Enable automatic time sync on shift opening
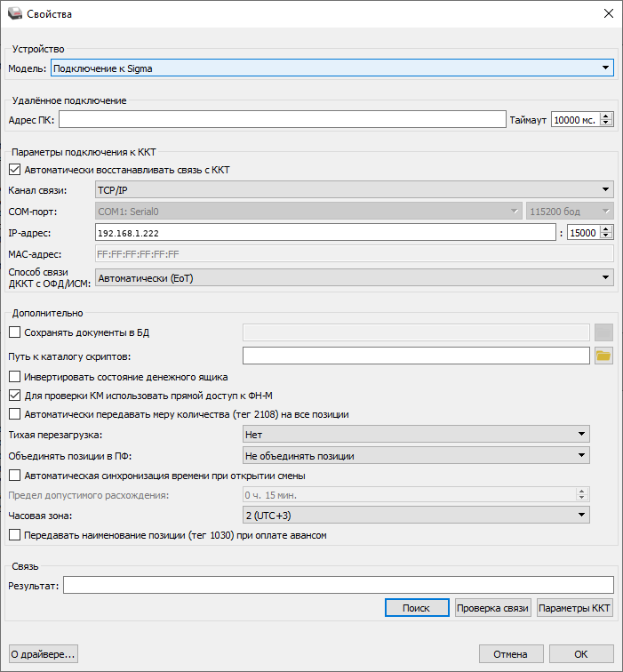Viewport: 623px width, 672px height. coord(14,476)
